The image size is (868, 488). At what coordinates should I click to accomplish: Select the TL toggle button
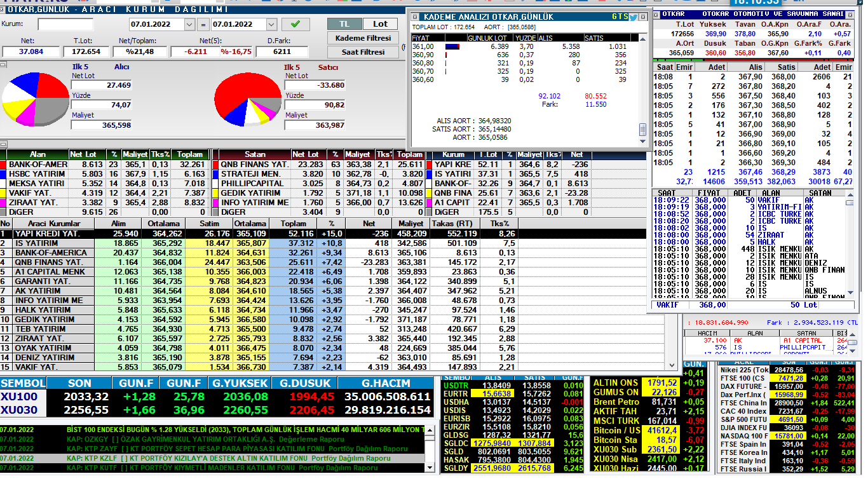click(x=344, y=24)
